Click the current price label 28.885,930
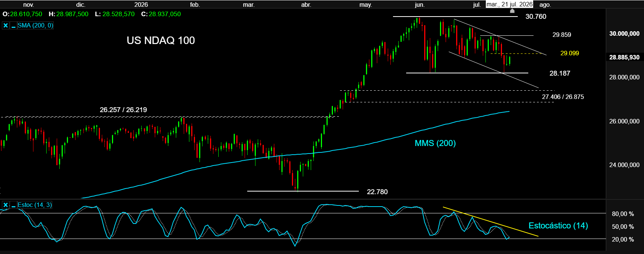Image resolution: width=644 pixels, height=254 pixels. (624, 57)
